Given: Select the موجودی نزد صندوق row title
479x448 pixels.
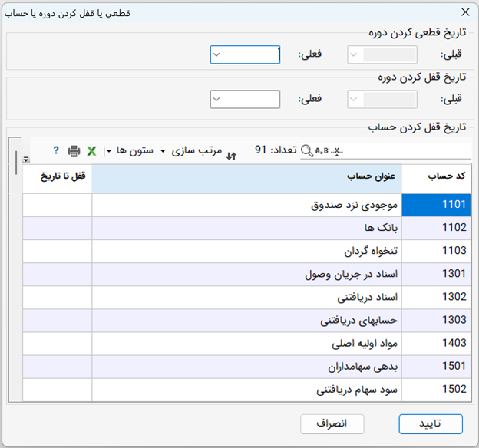Looking at the screenshot, I should point(355,206).
